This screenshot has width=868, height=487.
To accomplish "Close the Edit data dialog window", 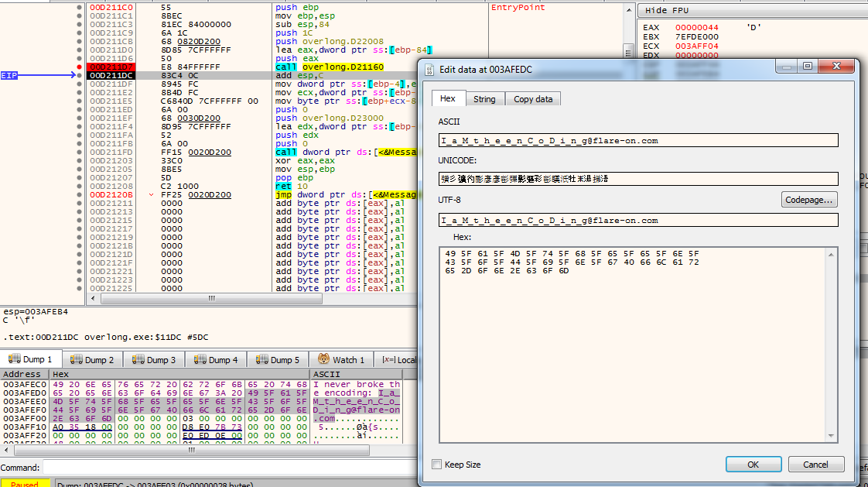I will tap(836, 66).
